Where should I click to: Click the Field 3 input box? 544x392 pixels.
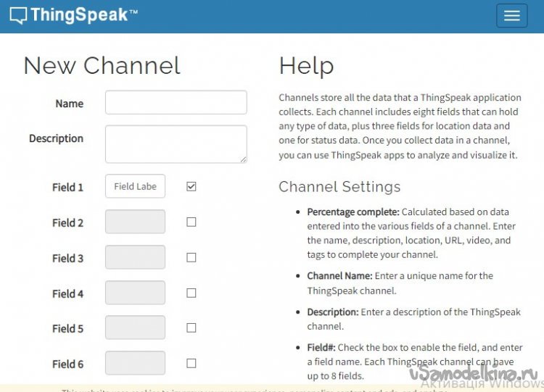coord(135,257)
